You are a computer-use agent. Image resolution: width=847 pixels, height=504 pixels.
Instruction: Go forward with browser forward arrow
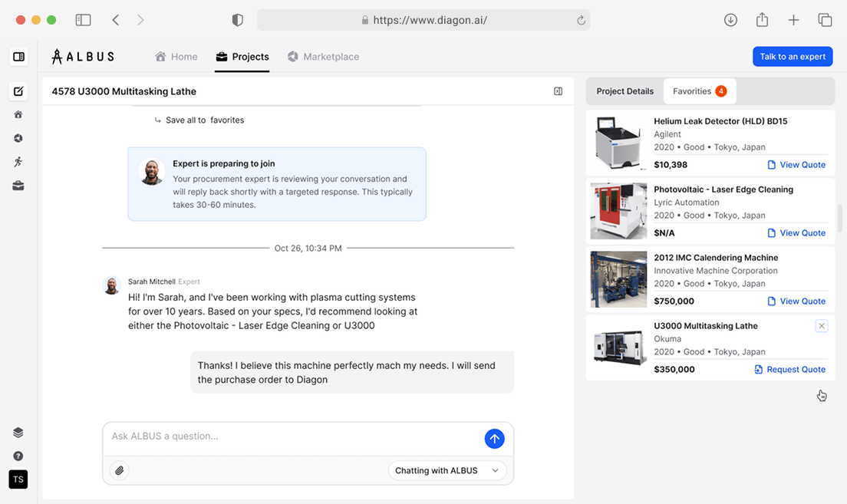tap(140, 20)
